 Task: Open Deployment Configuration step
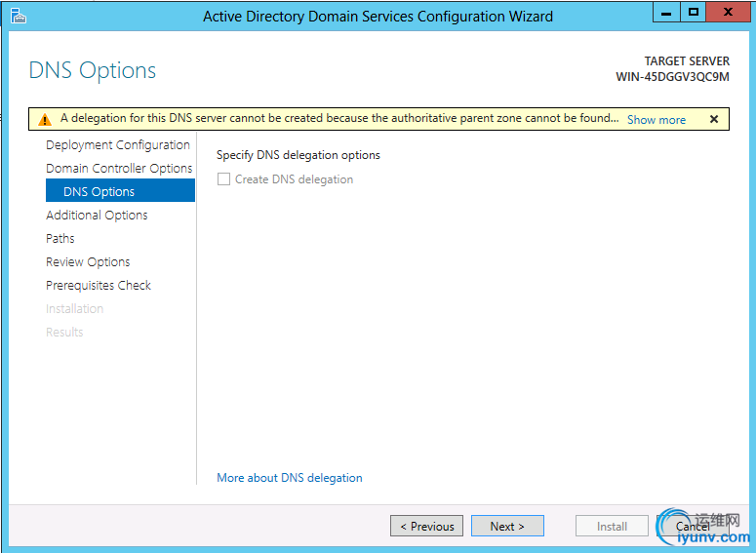[117, 145]
